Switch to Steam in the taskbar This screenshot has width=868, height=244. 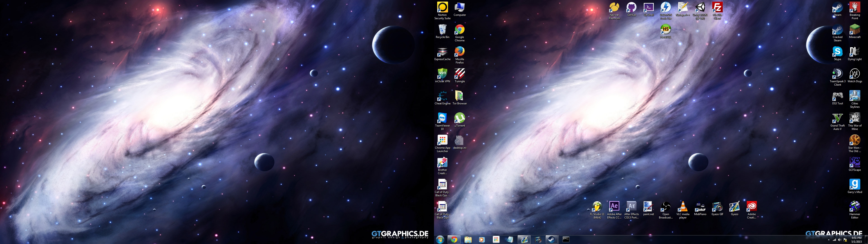(552, 240)
